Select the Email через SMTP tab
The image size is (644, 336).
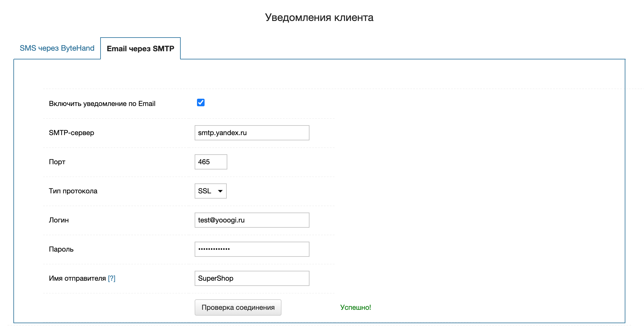click(140, 49)
